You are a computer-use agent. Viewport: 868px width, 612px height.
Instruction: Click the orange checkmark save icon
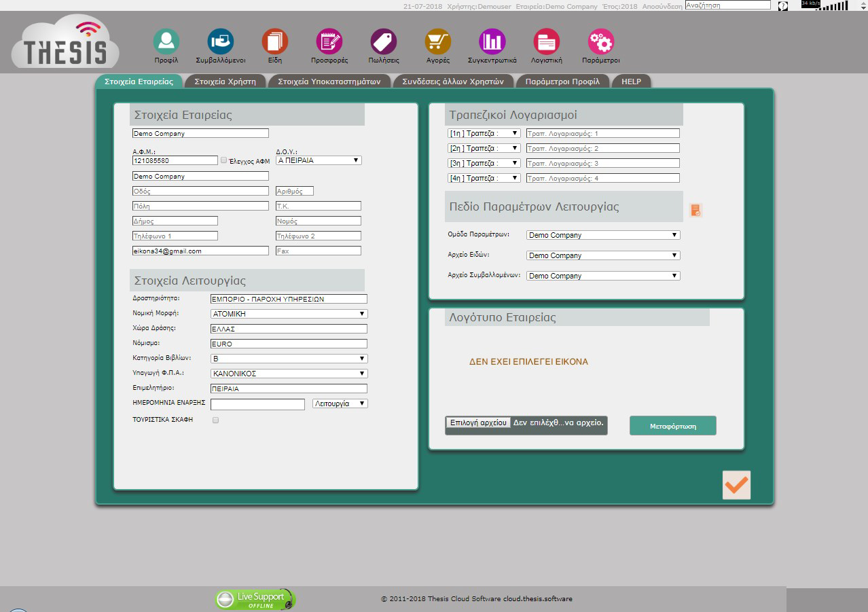pos(736,485)
